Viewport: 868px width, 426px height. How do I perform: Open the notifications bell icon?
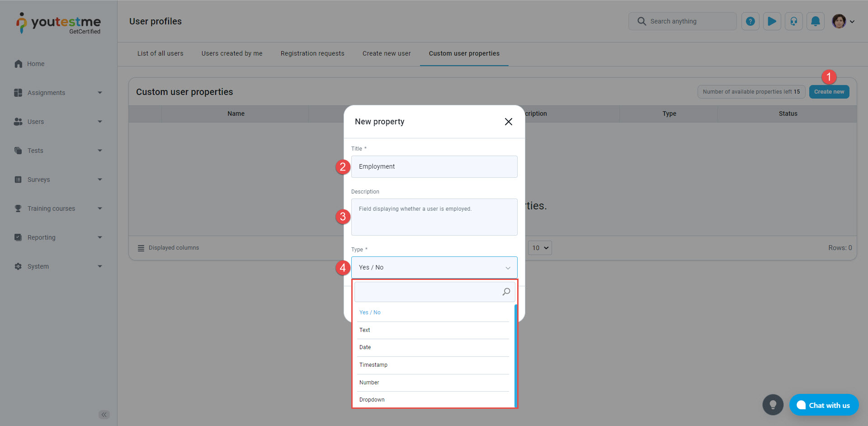coord(815,21)
